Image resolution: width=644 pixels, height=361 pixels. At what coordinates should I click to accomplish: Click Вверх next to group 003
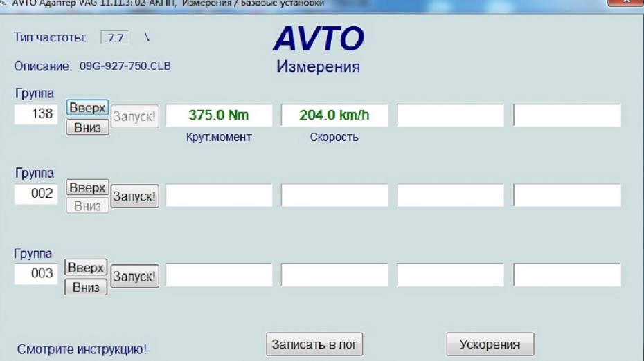(x=86, y=268)
